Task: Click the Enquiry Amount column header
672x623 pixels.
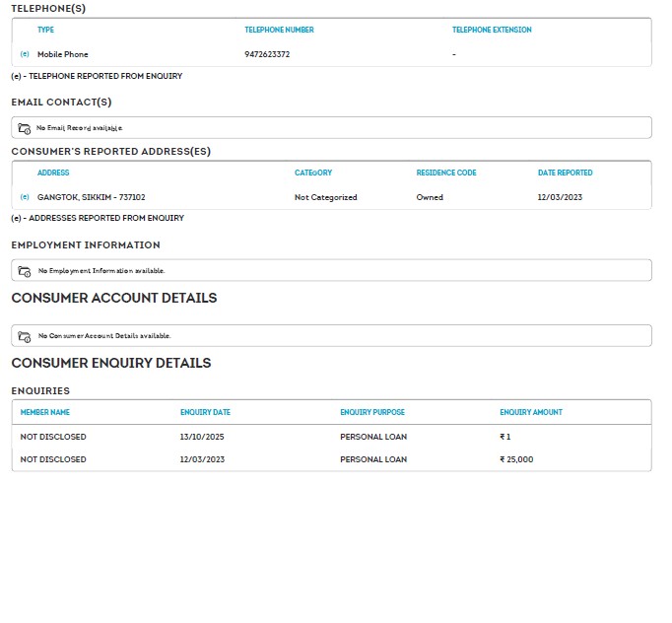Action: coord(531,412)
